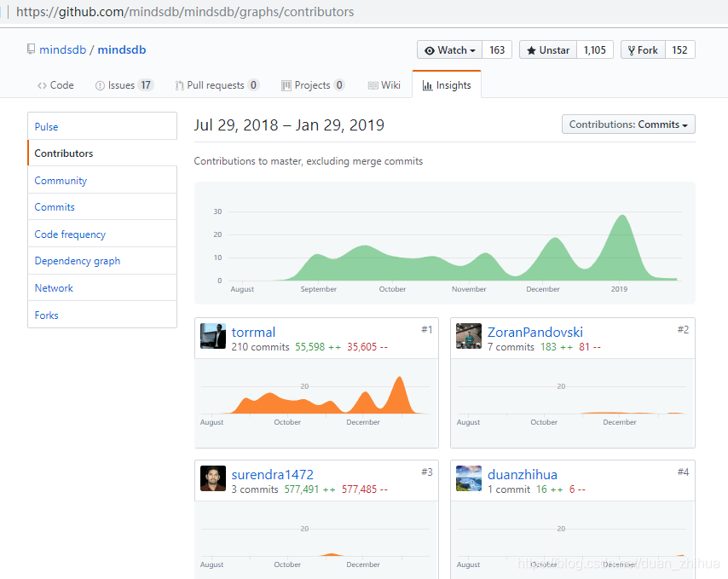The height and width of the screenshot is (579, 728).
Task: Click the #1 rank label on torrmal's card
Action: [427, 330]
